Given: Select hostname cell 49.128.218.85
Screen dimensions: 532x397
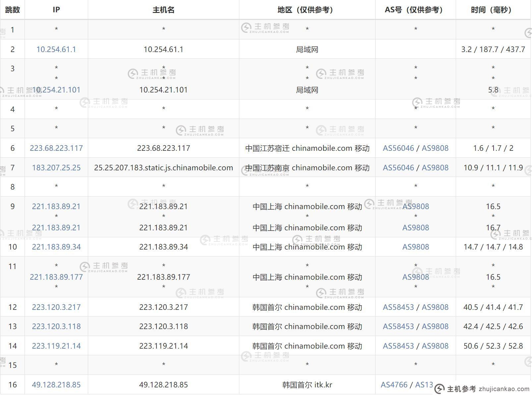Looking at the screenshot, I should [163, 385].
